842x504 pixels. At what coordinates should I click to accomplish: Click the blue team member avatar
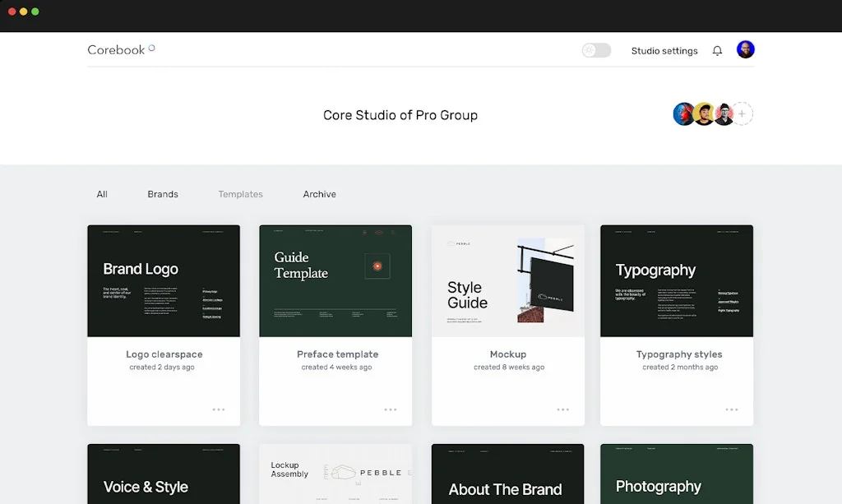683,114
